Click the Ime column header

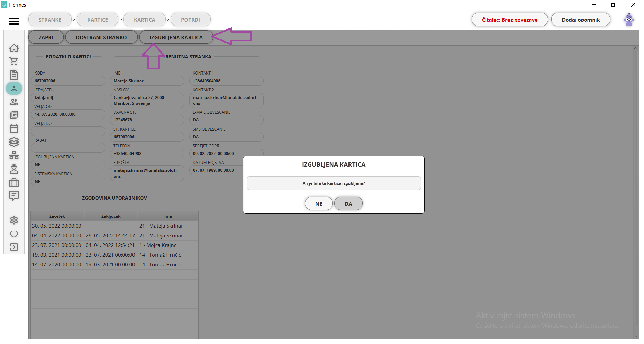point(168,216)
